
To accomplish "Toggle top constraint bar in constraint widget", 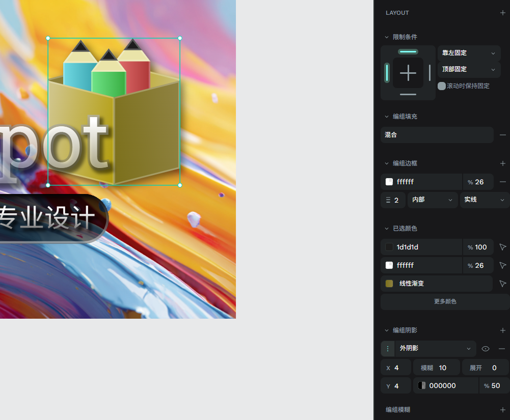I will coord(408,52).
